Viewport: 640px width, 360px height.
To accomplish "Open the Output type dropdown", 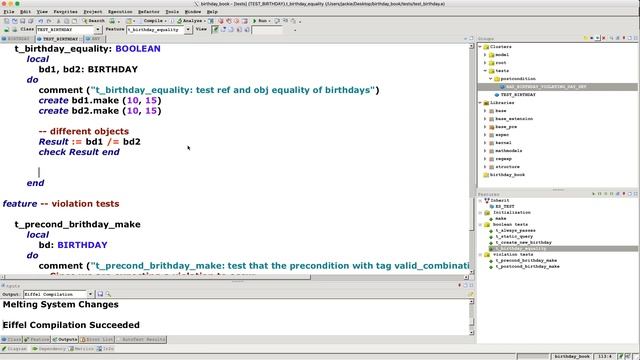I will coord(90,294).
